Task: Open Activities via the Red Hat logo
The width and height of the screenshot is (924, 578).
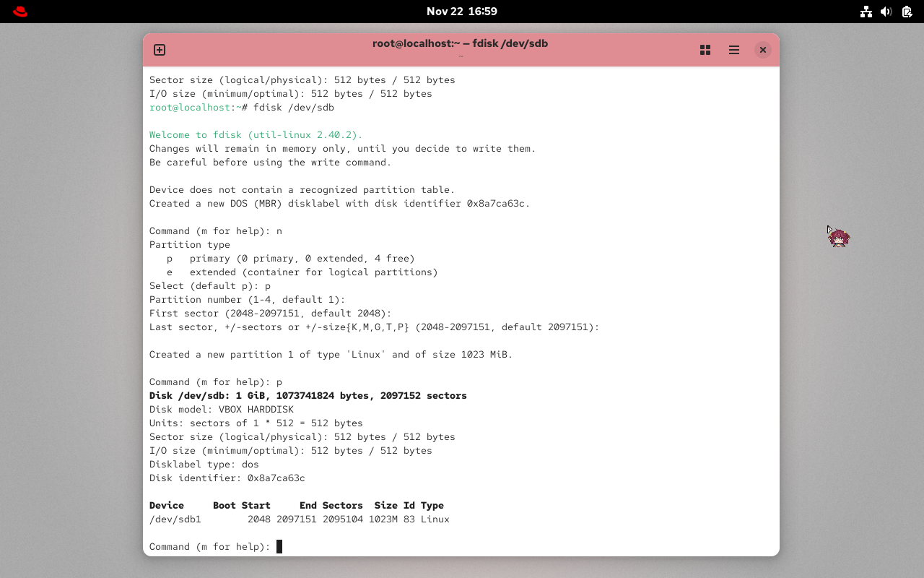Action: click(x=19, y=11)
